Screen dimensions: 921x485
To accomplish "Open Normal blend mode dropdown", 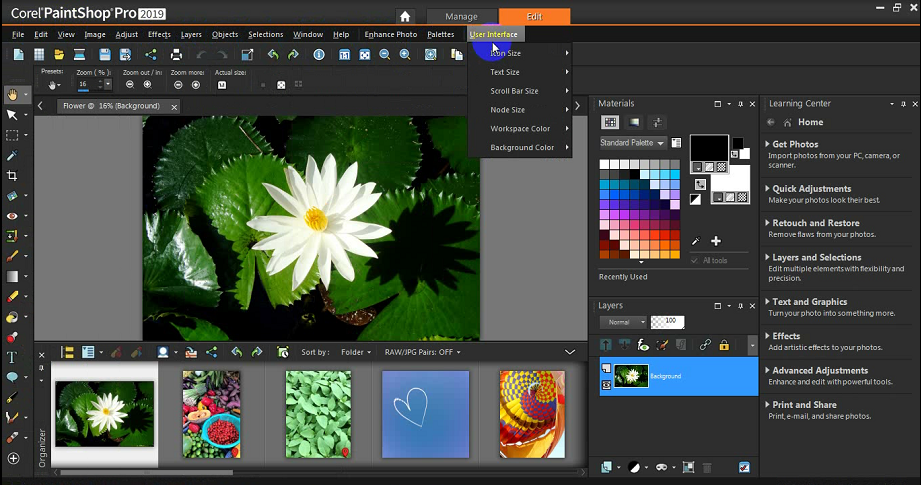I will pos(623,322).
